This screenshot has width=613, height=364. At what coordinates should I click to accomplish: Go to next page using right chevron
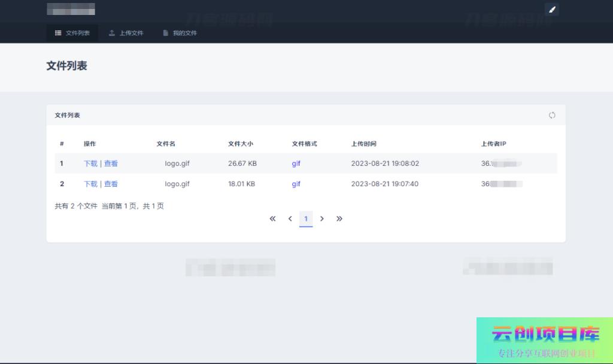click(x=322, y=219)
